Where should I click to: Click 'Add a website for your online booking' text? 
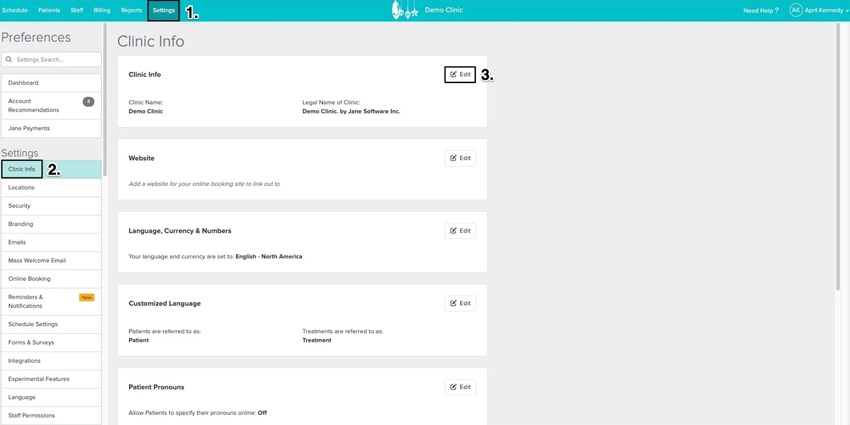tap(204, 184)
